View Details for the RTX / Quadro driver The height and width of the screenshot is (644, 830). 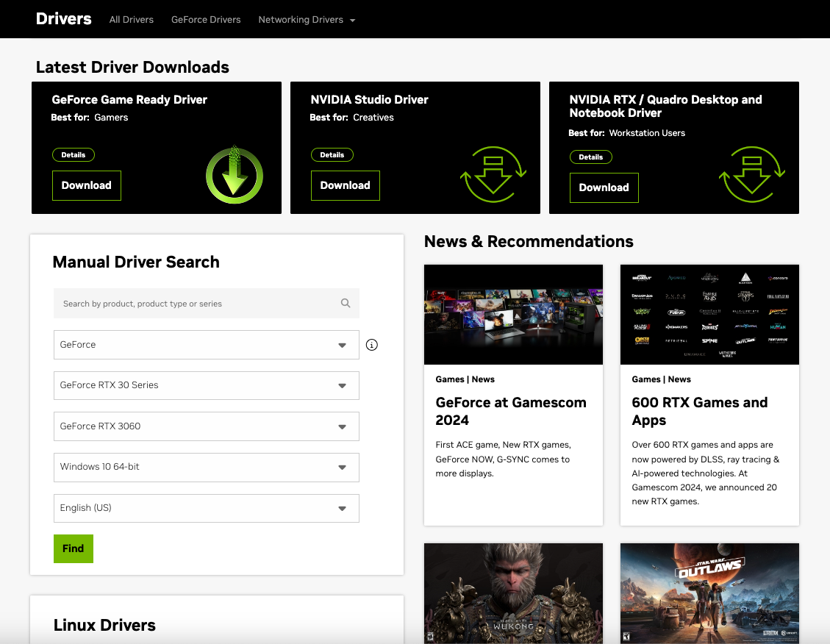tap(590, 157)
